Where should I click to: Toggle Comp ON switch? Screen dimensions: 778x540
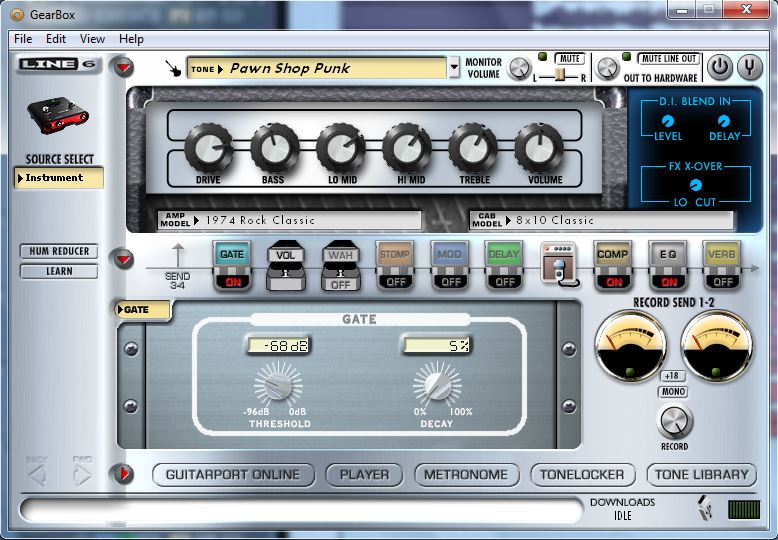[x=614, y=282]
